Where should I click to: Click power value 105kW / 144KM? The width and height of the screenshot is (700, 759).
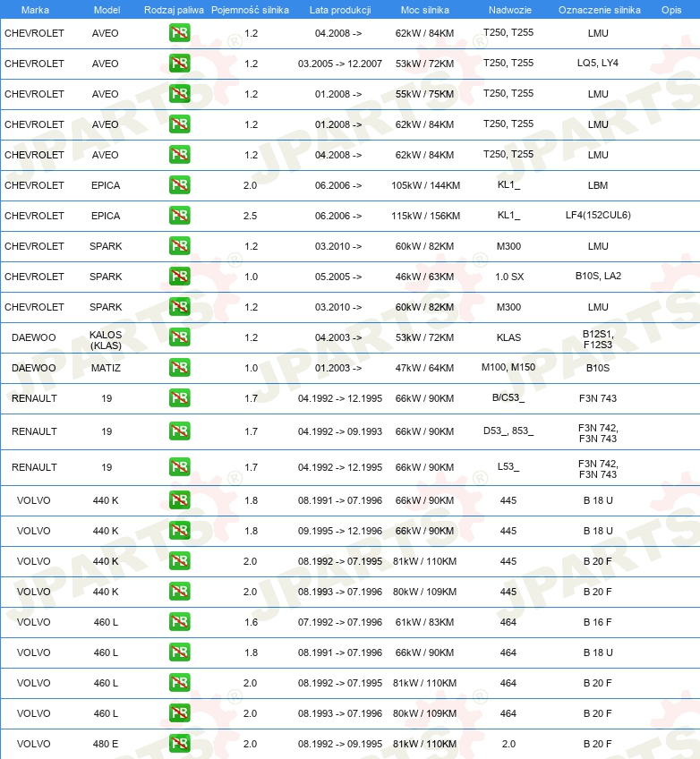(425, 185)
